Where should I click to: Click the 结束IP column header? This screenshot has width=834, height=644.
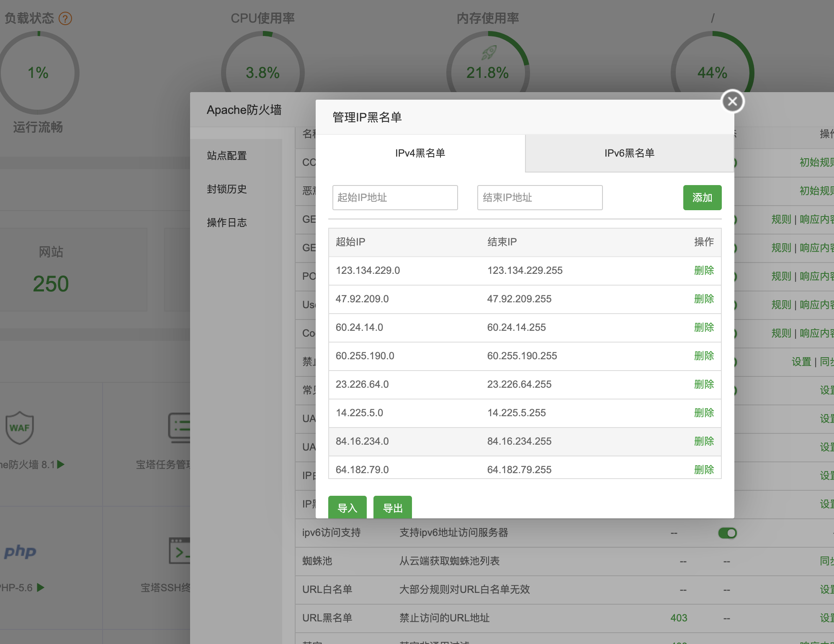502,242
